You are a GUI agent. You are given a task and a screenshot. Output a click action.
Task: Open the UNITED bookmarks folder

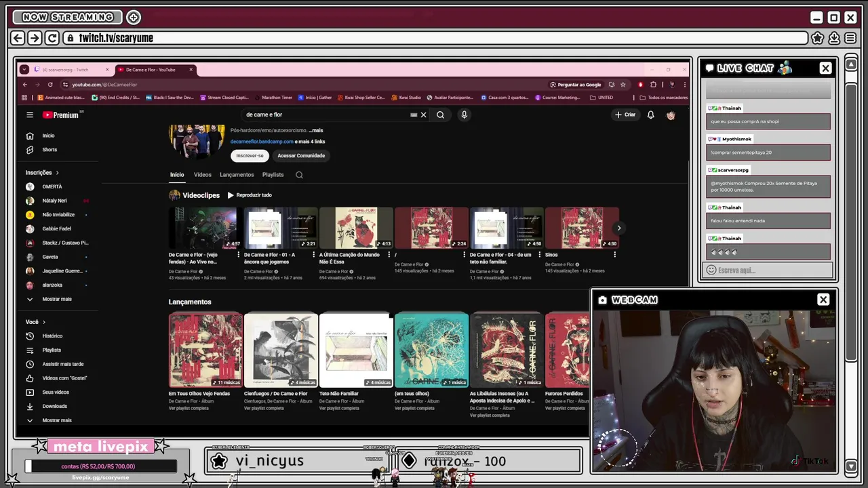point(601,98)
